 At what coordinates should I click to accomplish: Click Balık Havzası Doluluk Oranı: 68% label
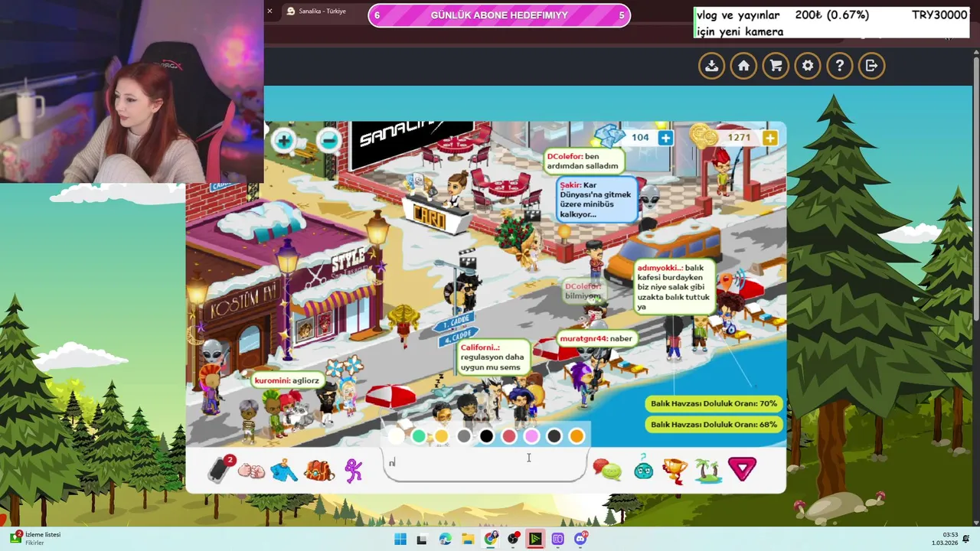[714, 424]
